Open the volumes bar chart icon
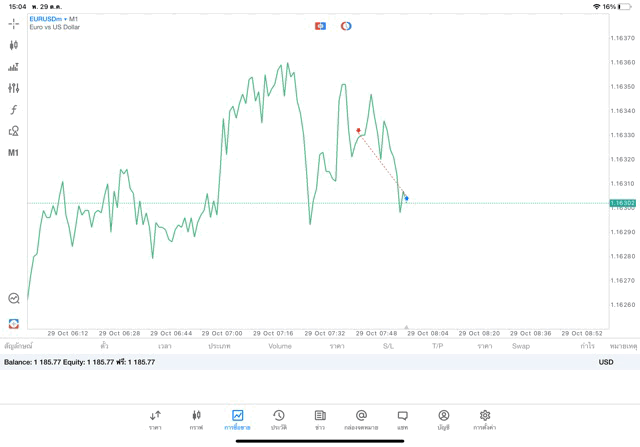The height and width of the screenshot is (447, 640). [x=13, y=67]
